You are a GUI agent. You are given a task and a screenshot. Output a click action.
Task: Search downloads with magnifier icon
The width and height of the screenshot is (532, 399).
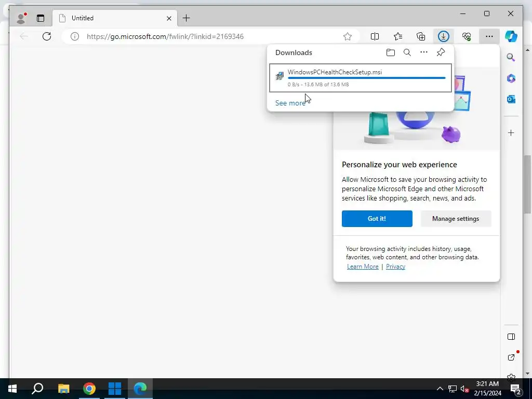[x=407, y=52]
